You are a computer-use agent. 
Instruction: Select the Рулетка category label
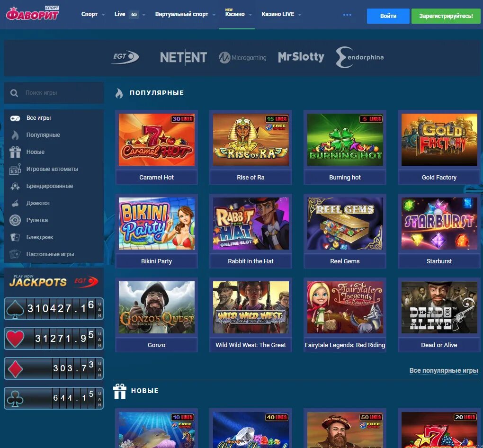tap(37, 220)
